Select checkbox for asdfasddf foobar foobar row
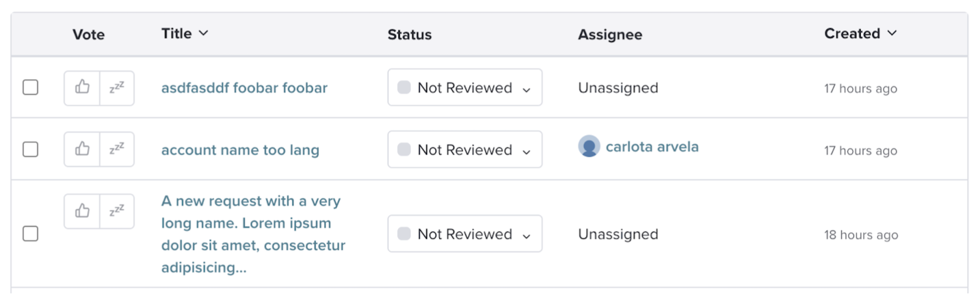 click(30, 87)
